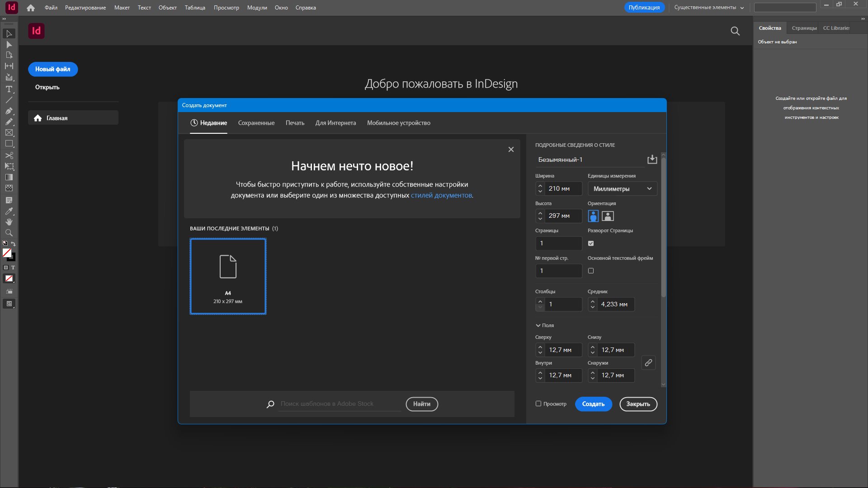Select the Gradient Swatch tool
Screen dimensions: 868x488
click(x=9, y=177)
